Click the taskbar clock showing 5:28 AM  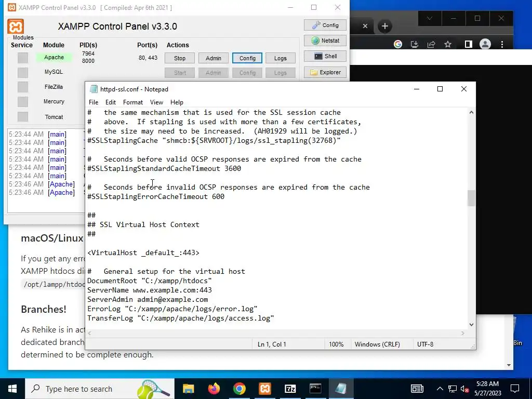[x=487, y=389]
